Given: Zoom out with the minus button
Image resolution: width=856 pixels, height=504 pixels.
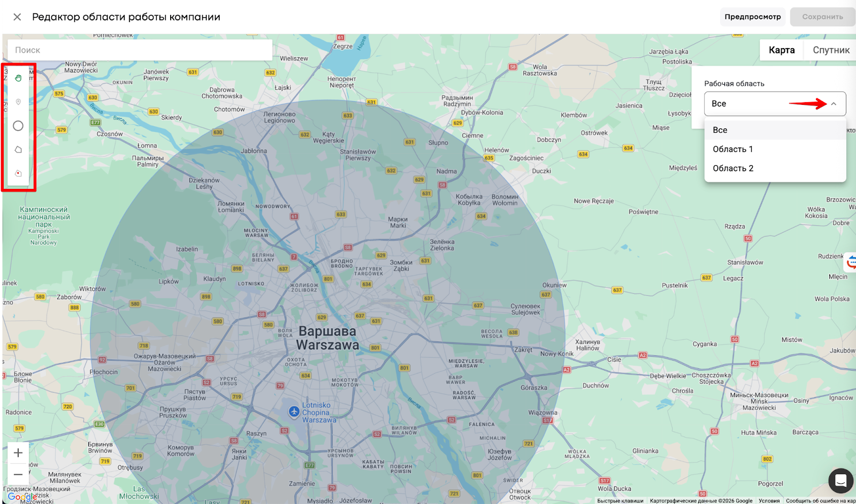Looking at the screenshot, I should point(18,475).
